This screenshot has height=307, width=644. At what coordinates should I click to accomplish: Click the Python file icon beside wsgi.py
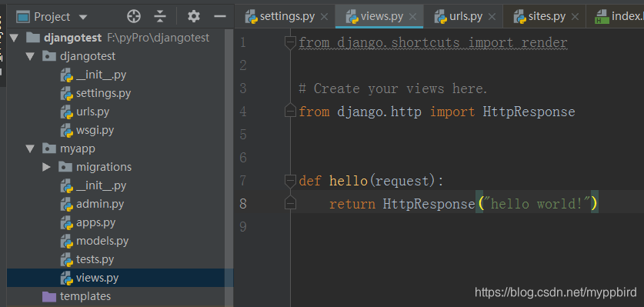click(66, 130)
